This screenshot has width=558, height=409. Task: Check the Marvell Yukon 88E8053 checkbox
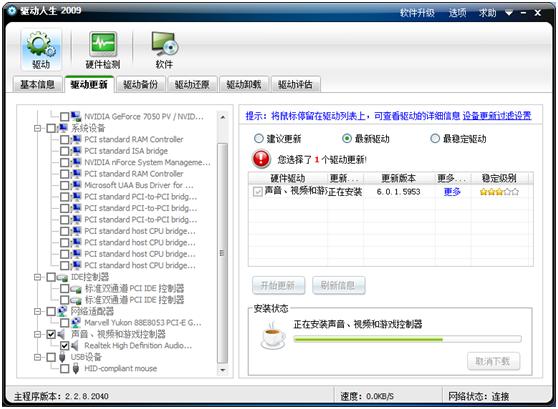pyautogui.click(x=64, y=323)
